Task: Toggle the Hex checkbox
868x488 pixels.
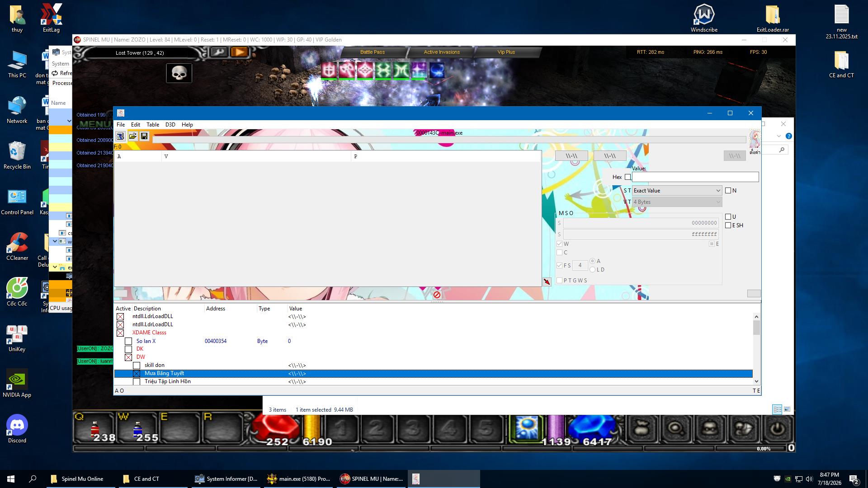Action: [x=627, y=177]
